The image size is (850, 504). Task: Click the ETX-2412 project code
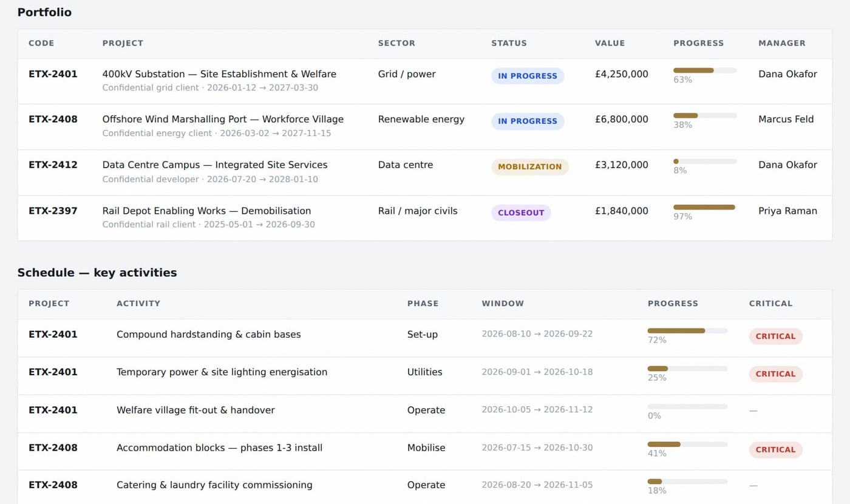53,165
